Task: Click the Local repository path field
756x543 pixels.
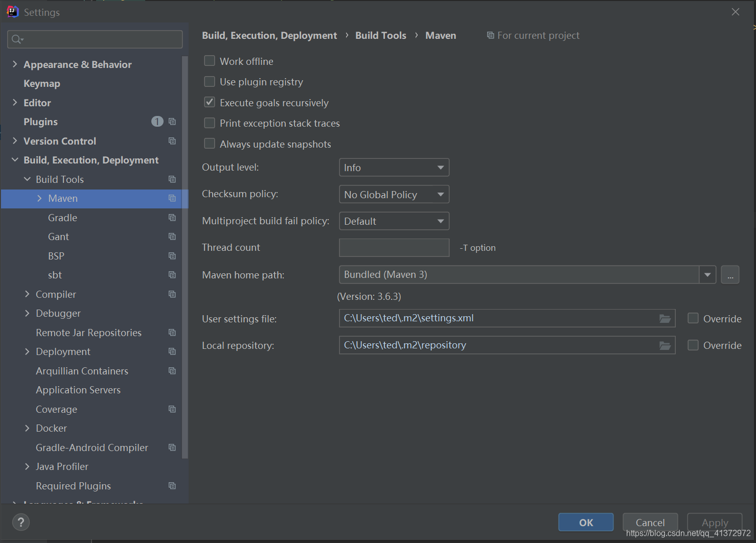Action: pos(507,345)
